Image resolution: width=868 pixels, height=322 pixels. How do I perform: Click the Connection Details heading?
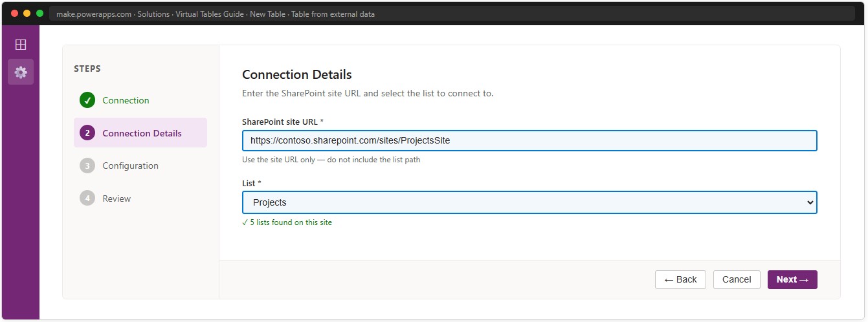[x=297, y=74]
